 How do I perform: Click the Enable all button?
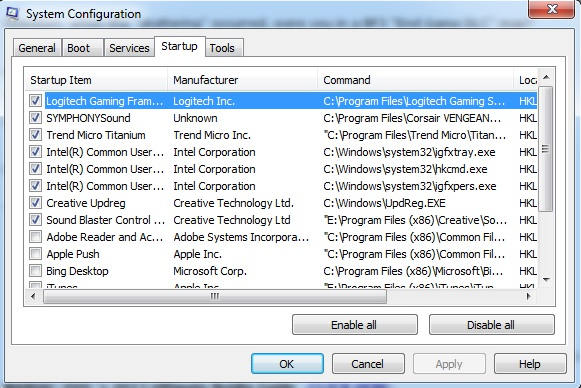click(355, 325)
